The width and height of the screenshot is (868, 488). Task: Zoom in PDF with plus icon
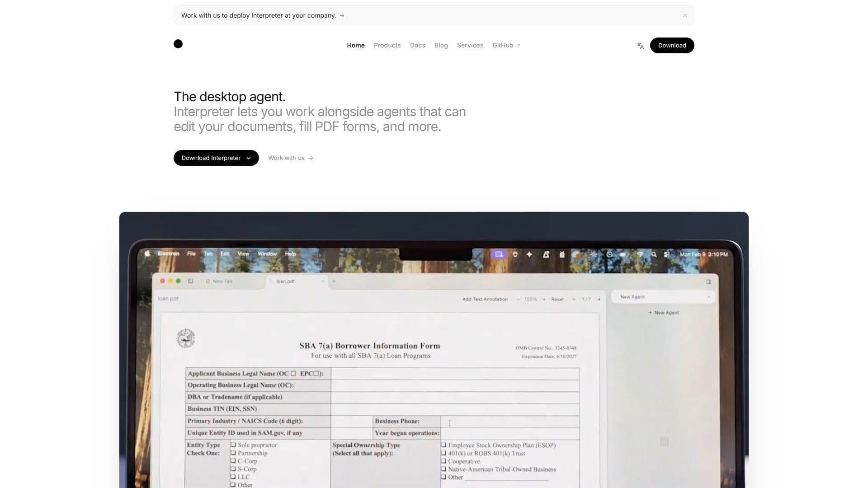(x=544, y=299)
